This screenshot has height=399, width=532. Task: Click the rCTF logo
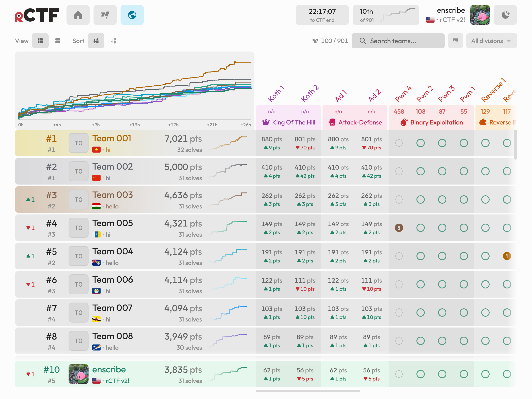[37, 15]
